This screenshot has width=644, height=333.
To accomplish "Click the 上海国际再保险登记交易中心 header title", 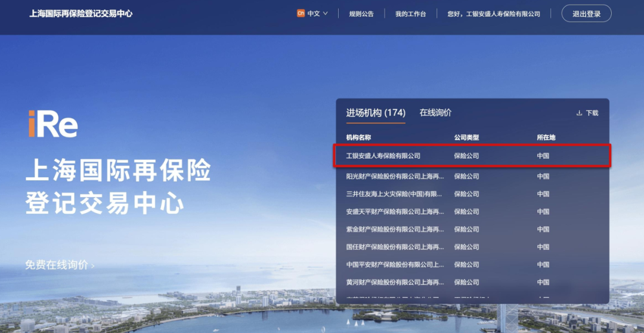I will [81, 14].
